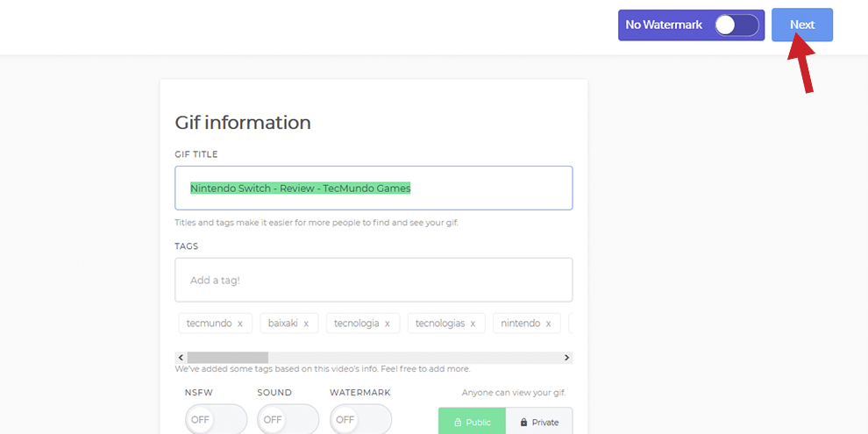This screenshot has height=434, width=868.
Task: Enable the NSFW switch
Action: tap(216, 419)
